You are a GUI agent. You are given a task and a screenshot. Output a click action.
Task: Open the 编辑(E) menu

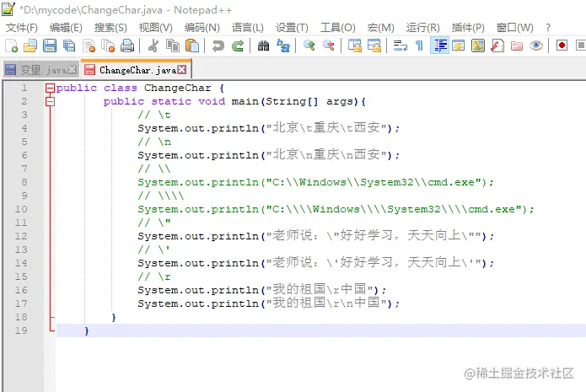(66, 27)
